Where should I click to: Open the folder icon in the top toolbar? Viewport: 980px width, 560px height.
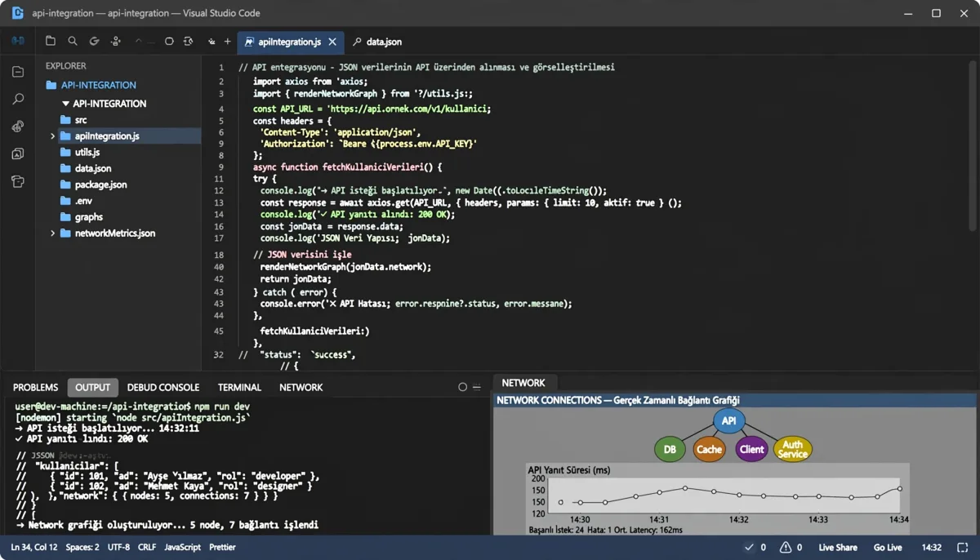click(x=51, y=41)
